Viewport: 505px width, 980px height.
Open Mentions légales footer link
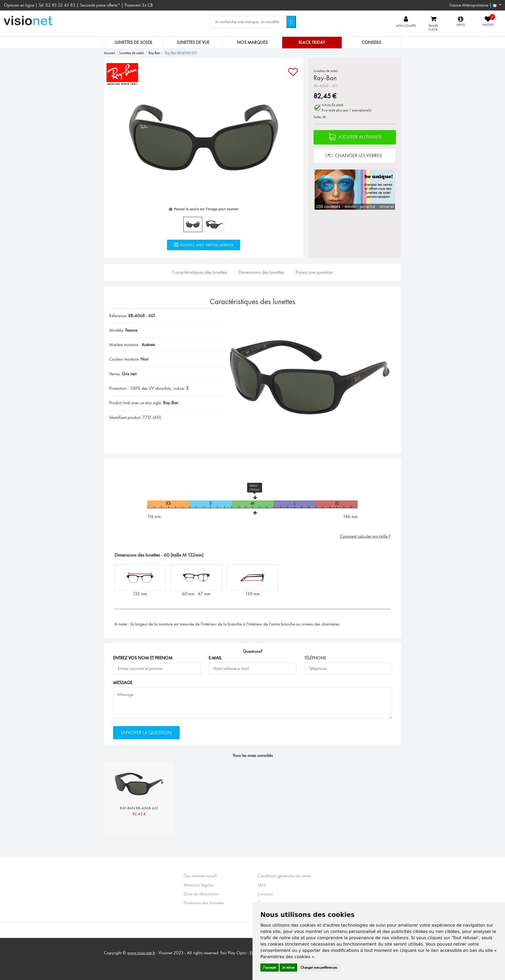click(199, 885)
